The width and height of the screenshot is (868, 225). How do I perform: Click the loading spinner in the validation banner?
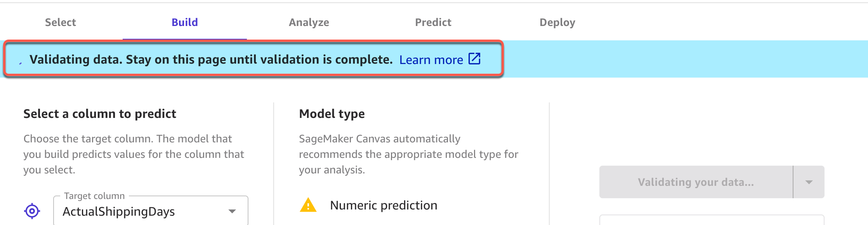point(21,62)
